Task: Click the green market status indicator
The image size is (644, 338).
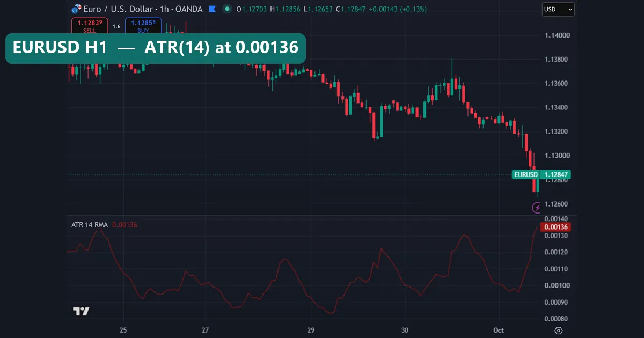Action: (228, 9)
